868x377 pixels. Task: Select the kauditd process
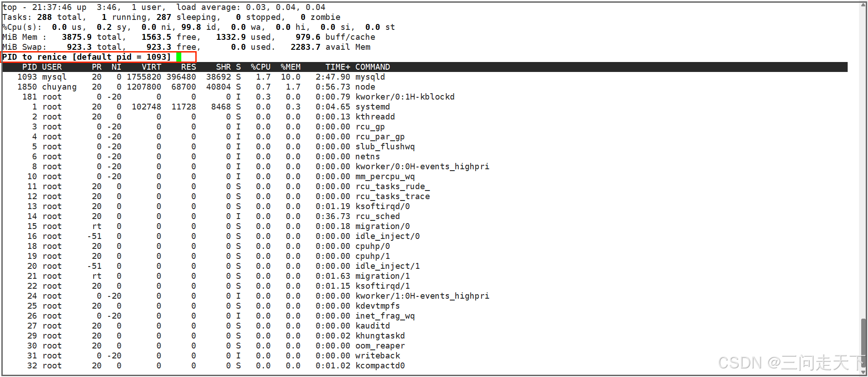[373, 326]
